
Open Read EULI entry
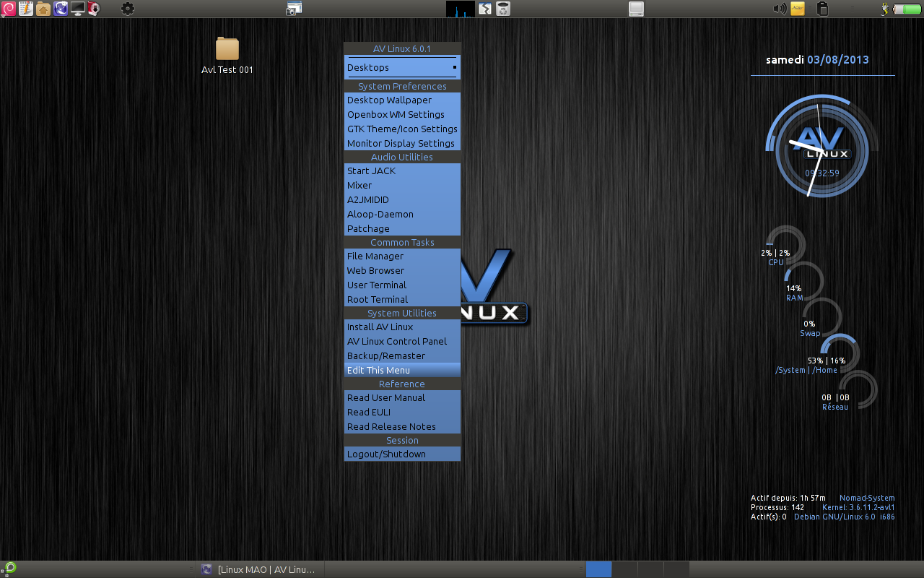click(x=402, y=413)
